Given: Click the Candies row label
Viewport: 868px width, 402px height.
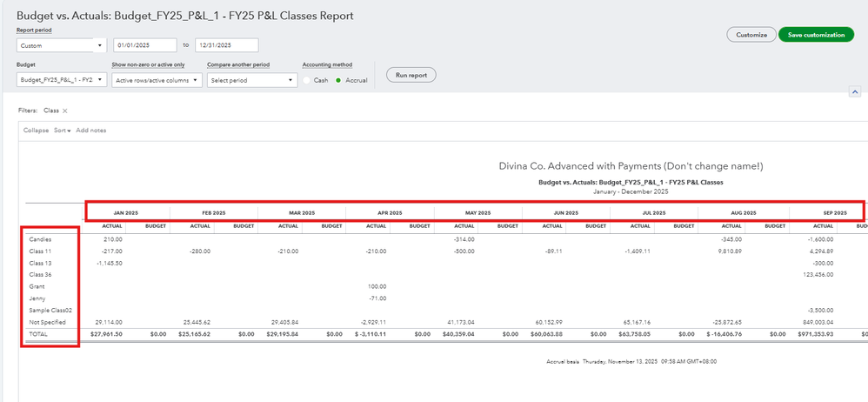Looking at the screenshot, I should (40, 238).
